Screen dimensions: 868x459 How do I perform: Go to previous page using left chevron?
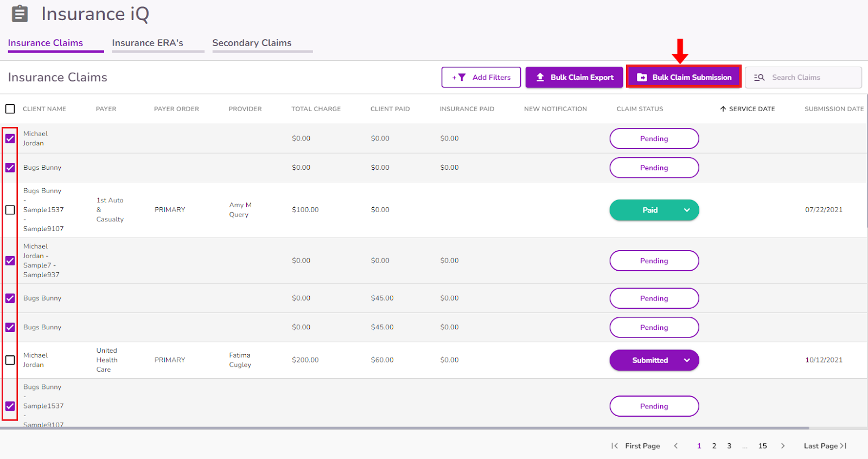(676, 446)
